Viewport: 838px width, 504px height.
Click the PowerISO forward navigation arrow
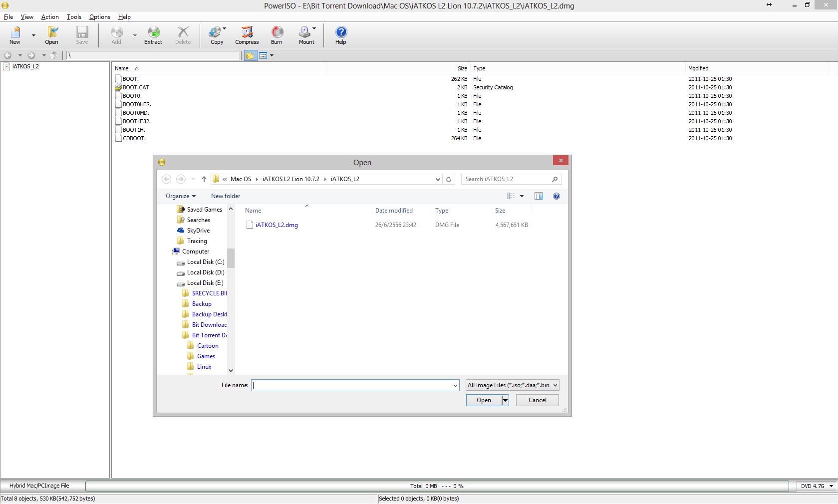[x=31, y=55]
